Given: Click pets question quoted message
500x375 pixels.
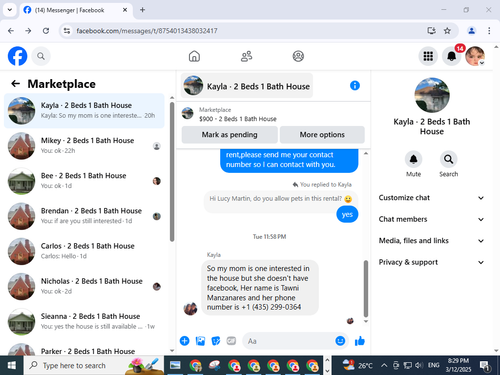Looking at the screenshot, I should pos(281,199).
